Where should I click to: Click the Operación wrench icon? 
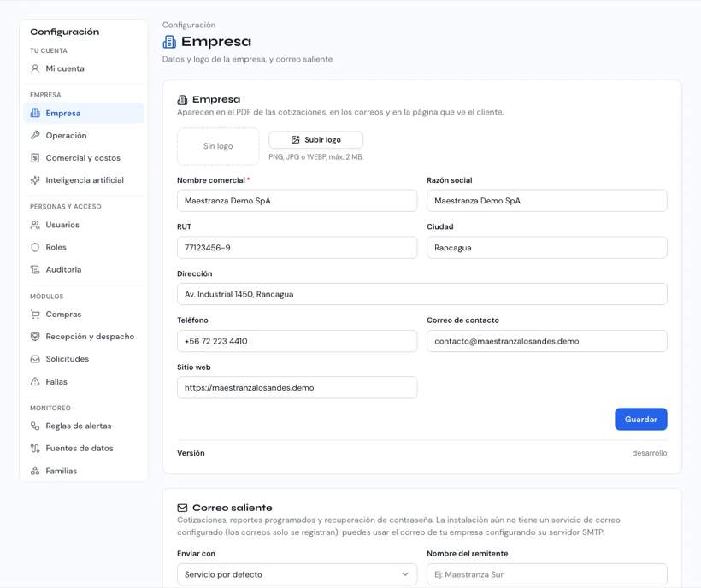[x=35, y=135]
